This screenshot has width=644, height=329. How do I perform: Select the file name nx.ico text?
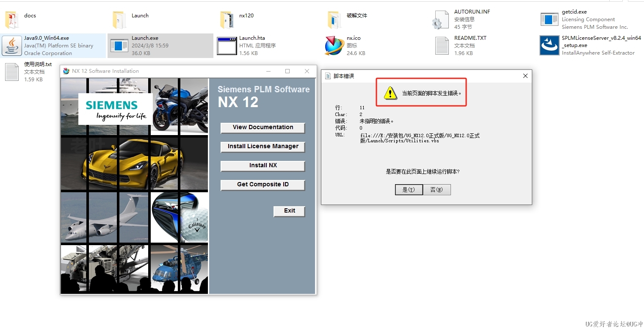click(354, 38)
